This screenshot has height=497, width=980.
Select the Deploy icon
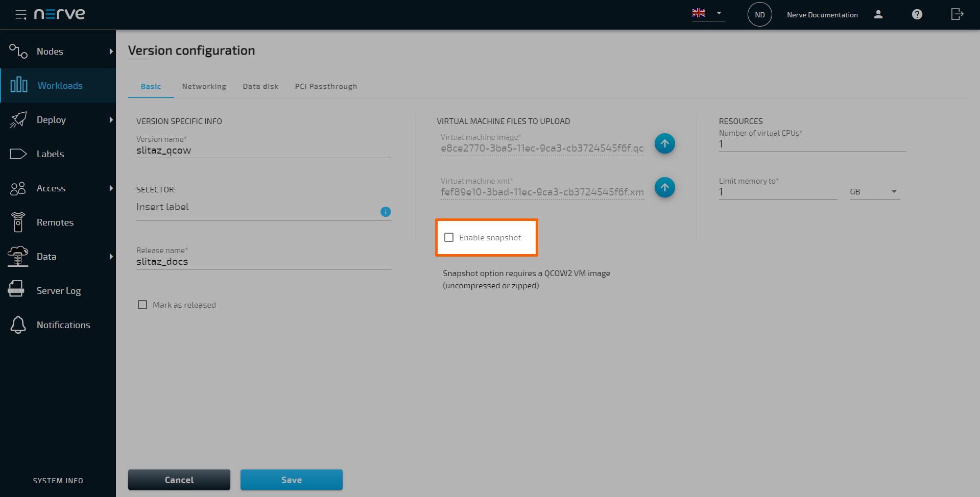click(x=18, y=119)
